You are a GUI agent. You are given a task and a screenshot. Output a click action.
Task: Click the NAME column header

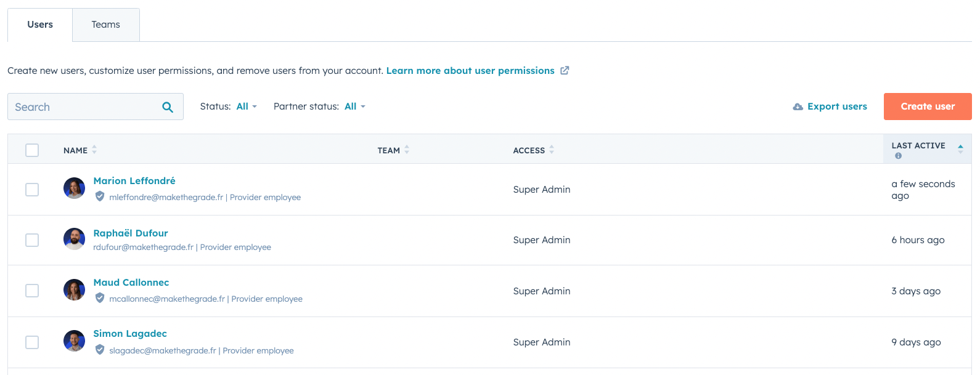[x=75, y=150]
